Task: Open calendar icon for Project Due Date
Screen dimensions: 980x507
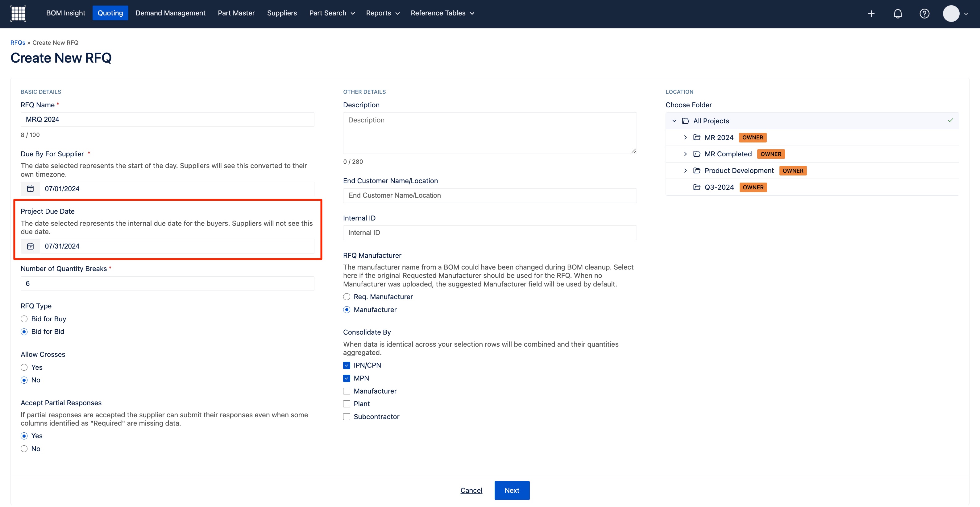Action: click(31, 246)
